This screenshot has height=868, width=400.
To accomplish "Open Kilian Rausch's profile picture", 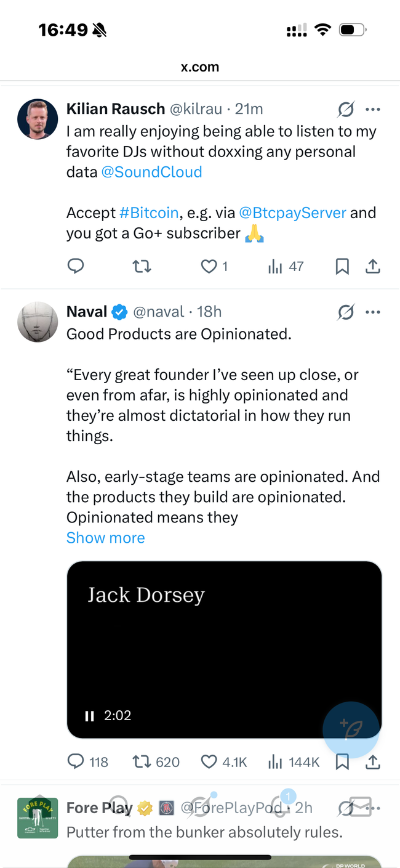I will click(x=38, y=120).
